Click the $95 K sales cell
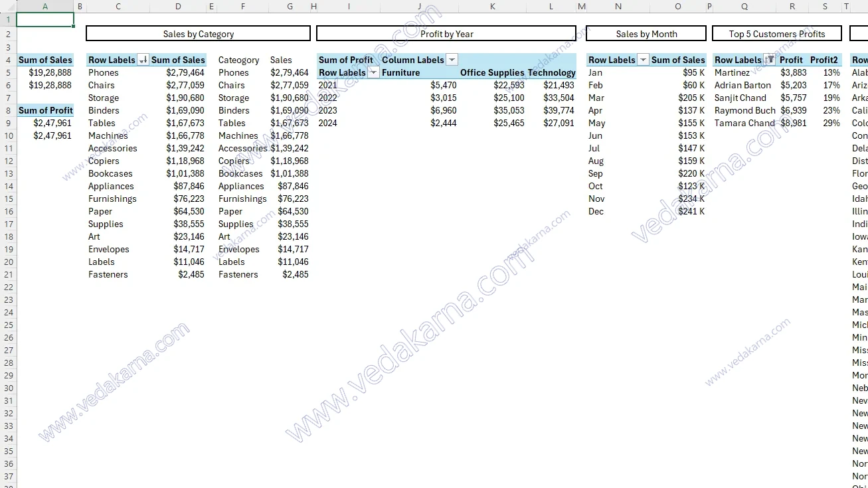The height and width of the screenshot is (488, 868). point(678,72)
